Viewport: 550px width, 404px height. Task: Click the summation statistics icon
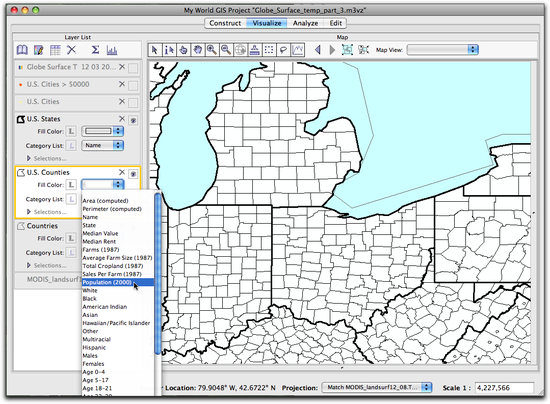coord(95,50)
